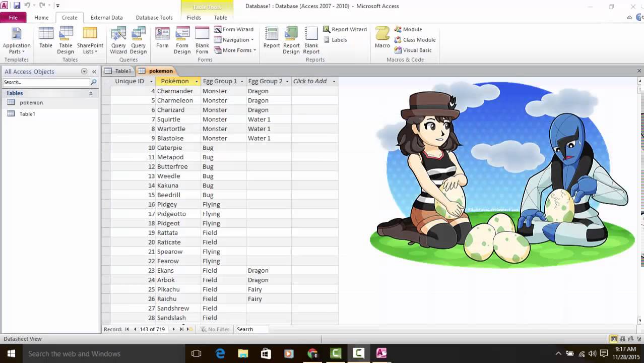Open the Application Parts gallery

(x=17, y=41)
